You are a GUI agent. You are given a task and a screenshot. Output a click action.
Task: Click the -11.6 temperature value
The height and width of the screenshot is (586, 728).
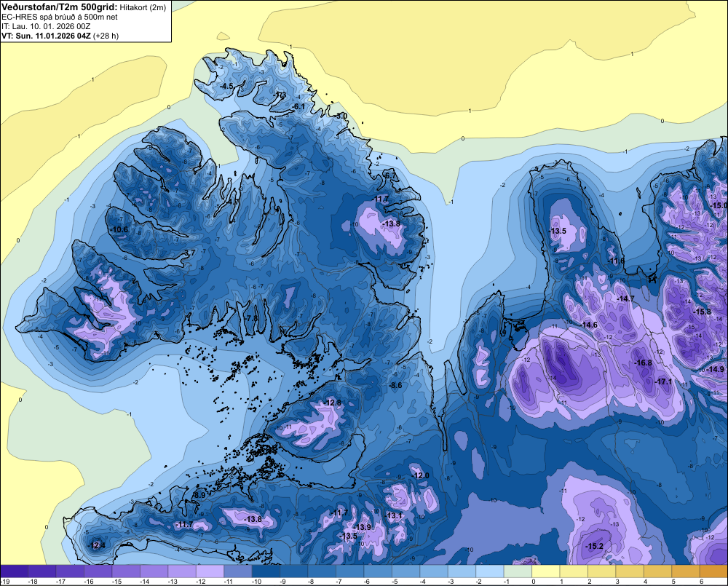(x=616, y=261)
